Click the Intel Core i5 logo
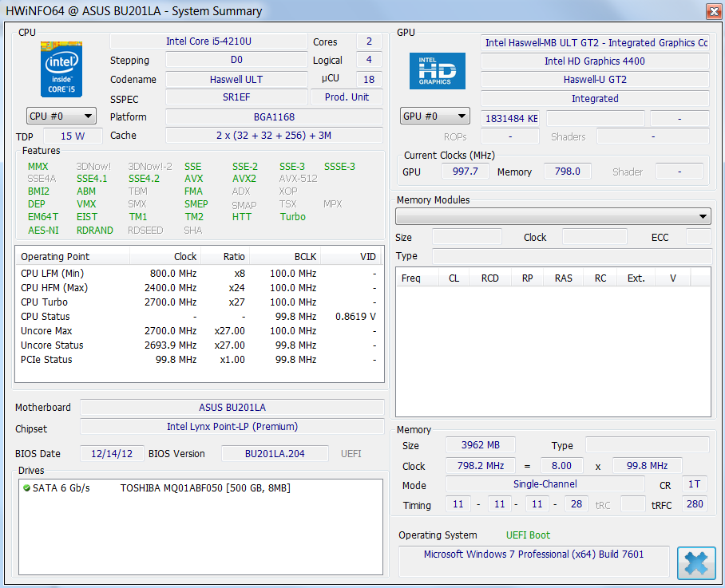The image size is (725, 588). click(61, 69)
